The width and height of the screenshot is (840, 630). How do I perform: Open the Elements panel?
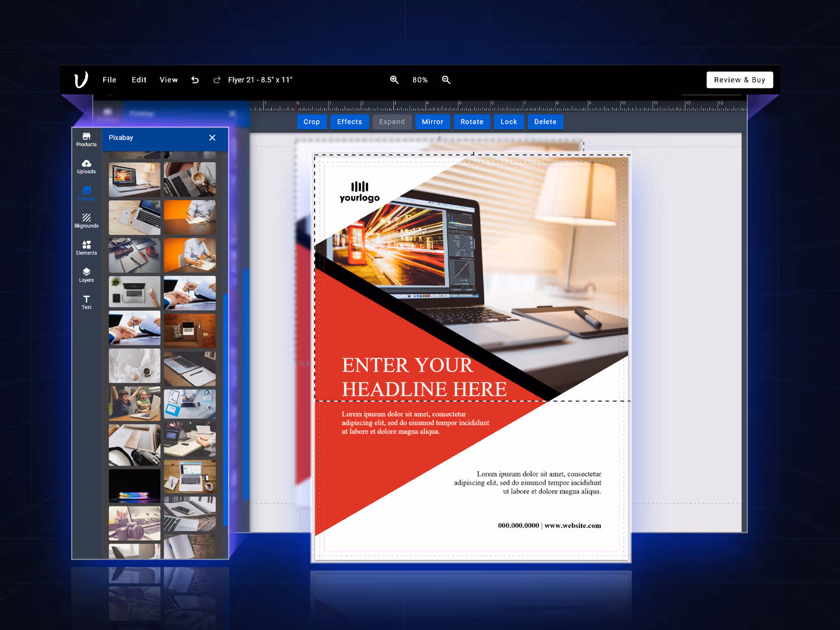tap(86, 249)
